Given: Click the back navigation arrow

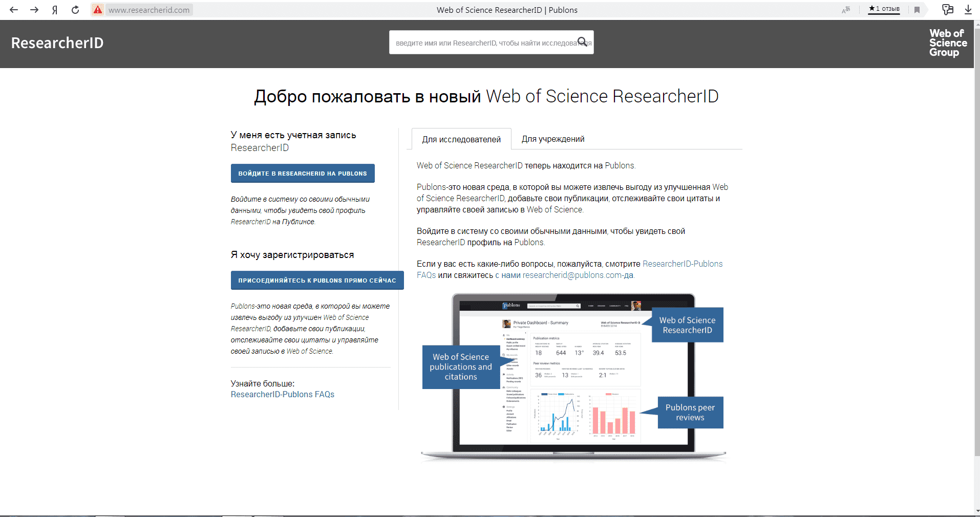Looking at the screenshot, I should pos(14,9).
